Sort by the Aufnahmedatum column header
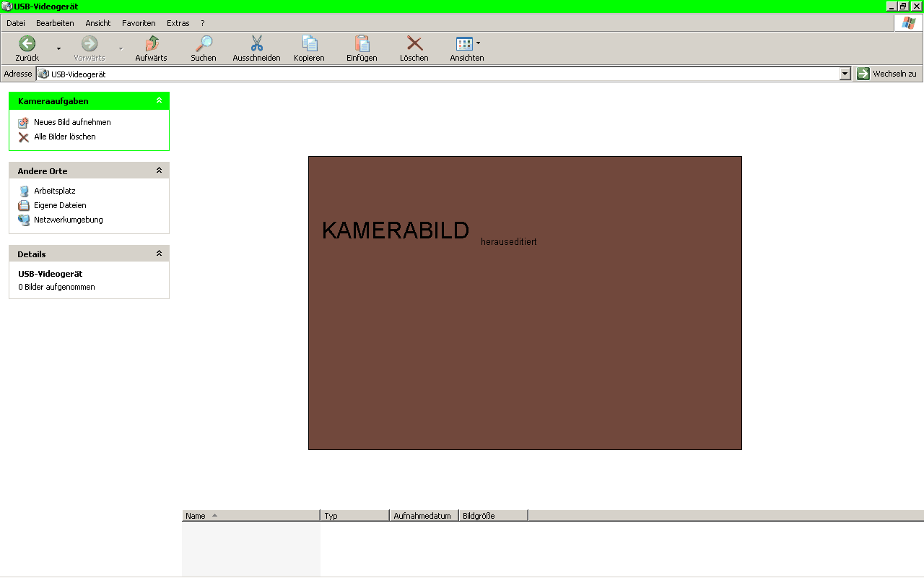Screen dimensions: 924x578 (x=424, y=516)
